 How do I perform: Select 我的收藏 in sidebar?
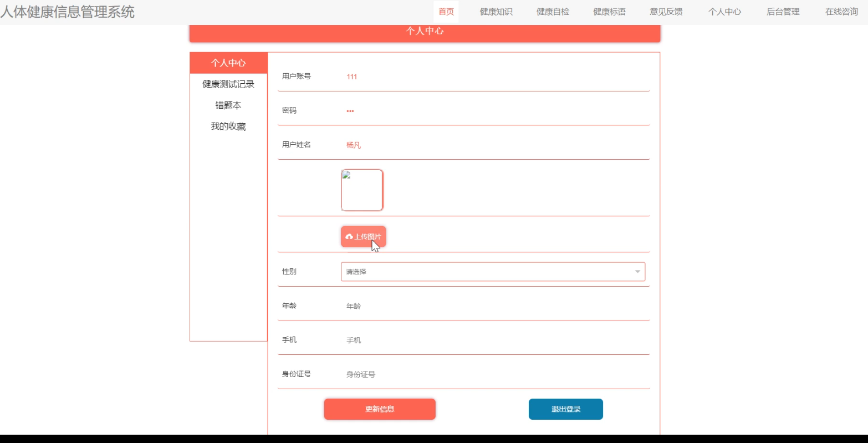(228, 126)
